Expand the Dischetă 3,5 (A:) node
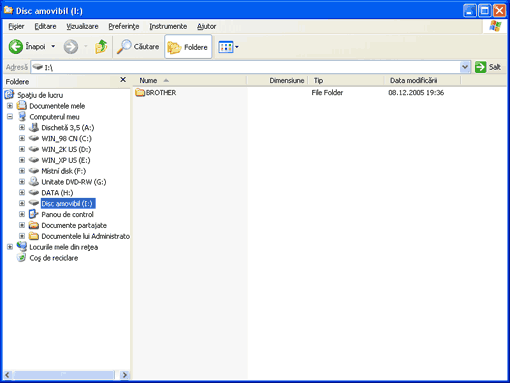510x383 pixels. 22,128
